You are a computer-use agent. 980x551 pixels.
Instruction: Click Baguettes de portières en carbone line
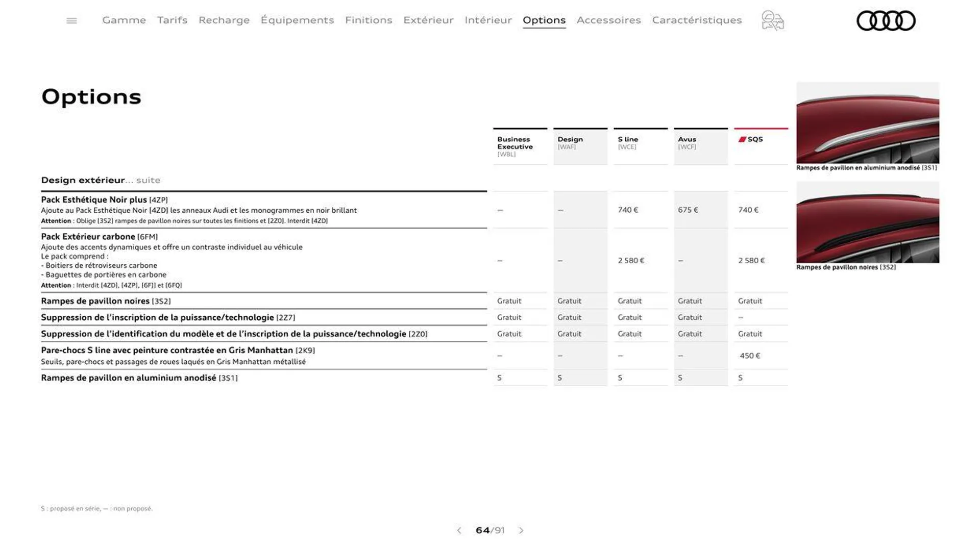pos(104,274)
